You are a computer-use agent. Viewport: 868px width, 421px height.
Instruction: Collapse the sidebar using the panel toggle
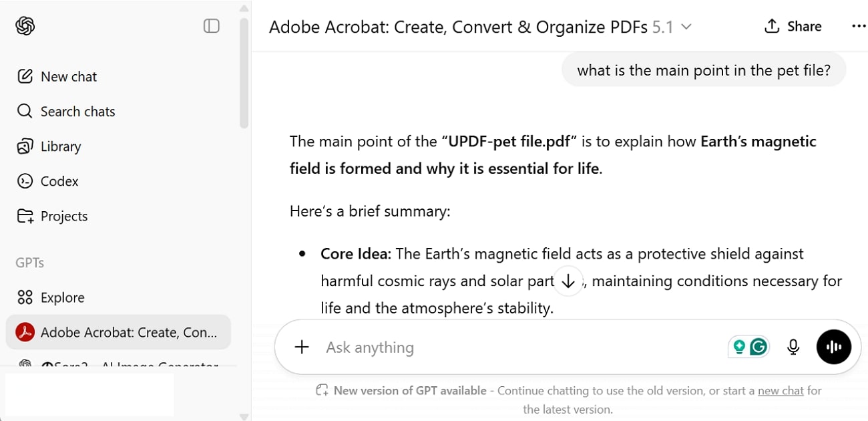point(211,25)
